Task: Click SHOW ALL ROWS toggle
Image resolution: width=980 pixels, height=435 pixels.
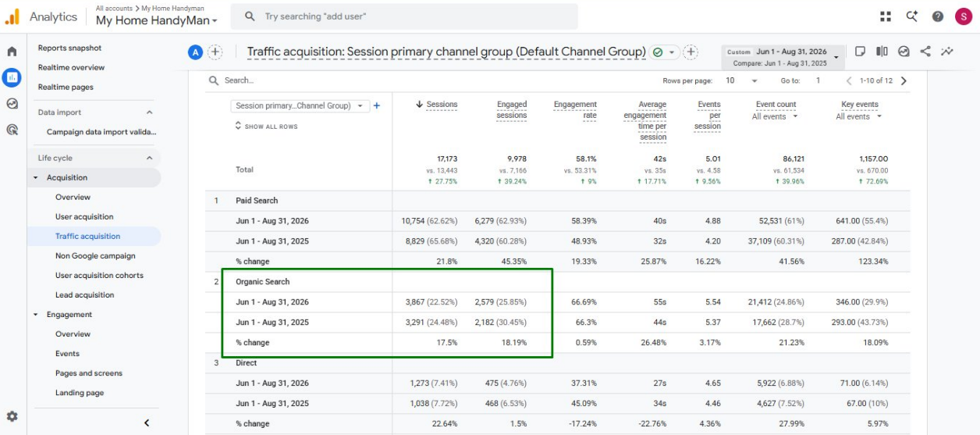Action: coord(266,127)
